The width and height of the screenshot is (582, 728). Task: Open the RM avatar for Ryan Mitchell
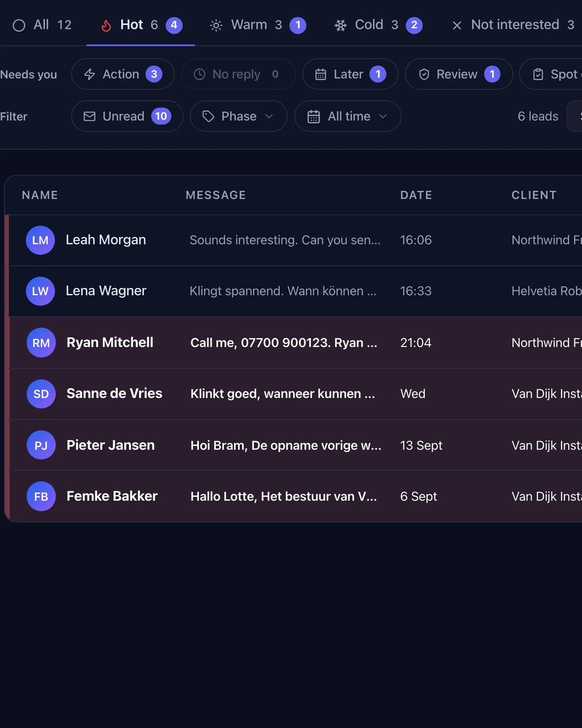tap(41, 343)
